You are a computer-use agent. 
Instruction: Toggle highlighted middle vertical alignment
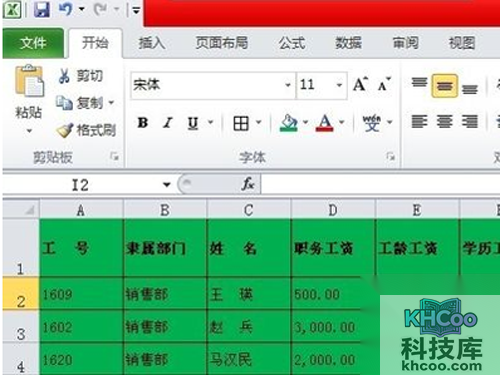[x=444, y=86]
